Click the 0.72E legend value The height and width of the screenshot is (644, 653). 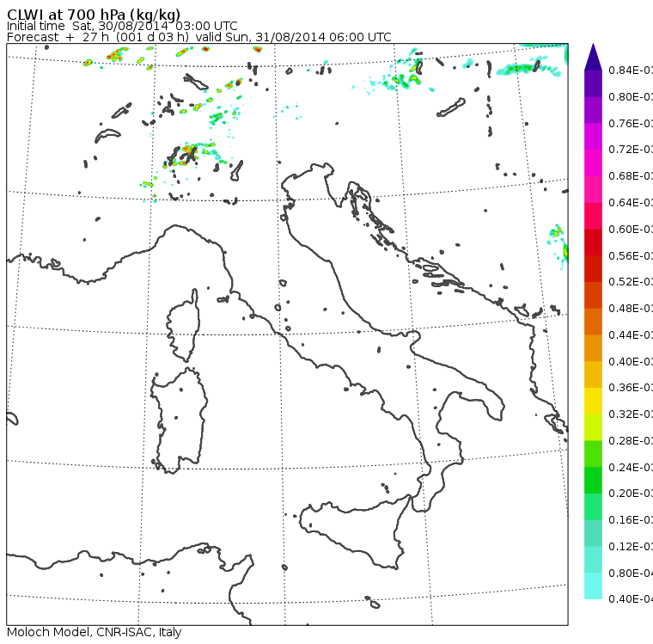pyautogui.click(x=631, y=150)
